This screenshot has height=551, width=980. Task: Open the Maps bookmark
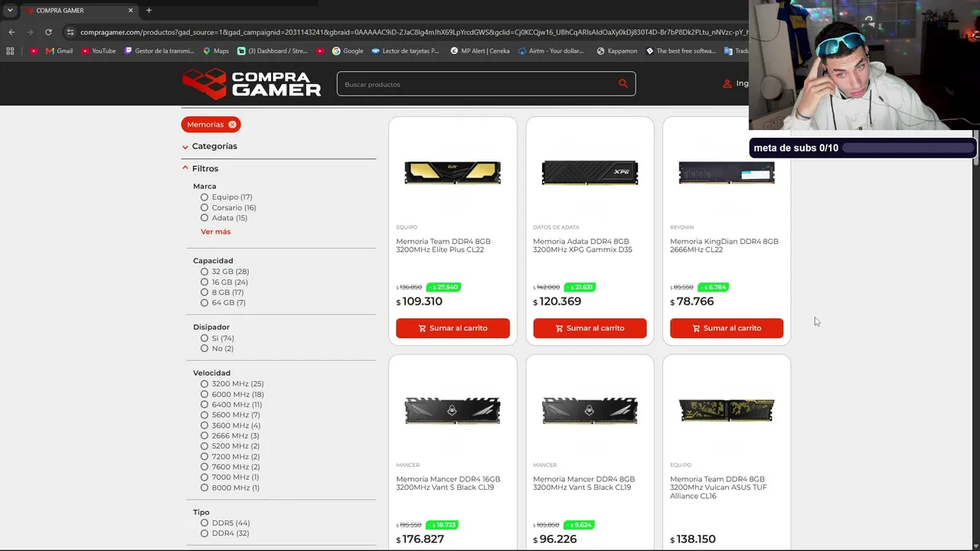tap(216, 51)
